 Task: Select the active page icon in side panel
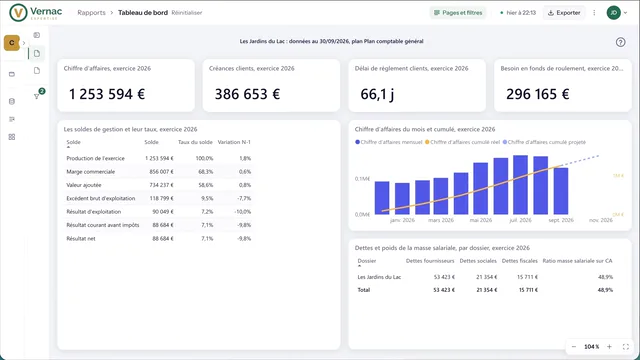point(37,53)
